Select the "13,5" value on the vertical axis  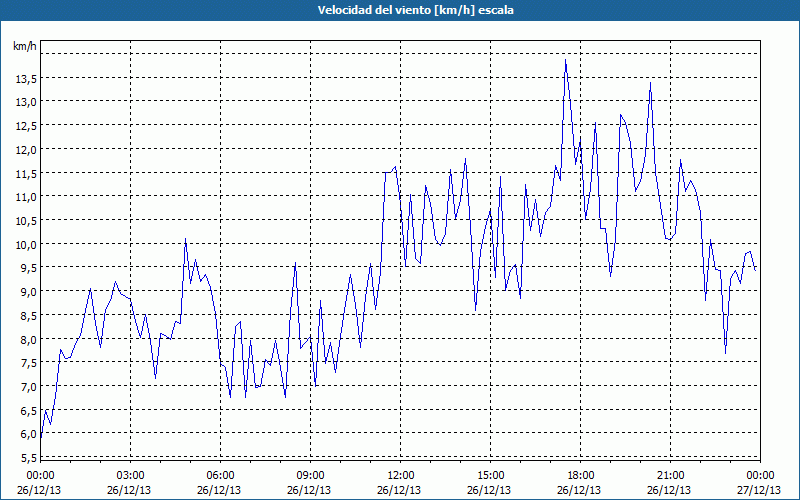[27, 78]
